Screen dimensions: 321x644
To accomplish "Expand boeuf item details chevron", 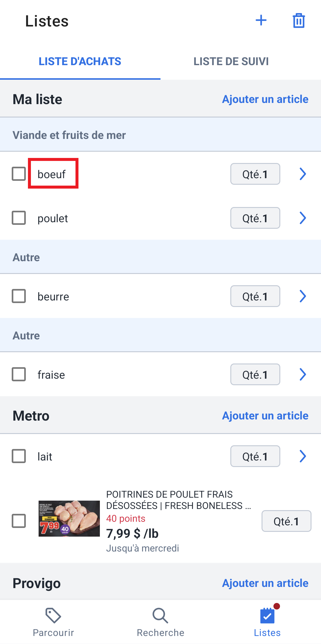I will coord(303,174).
